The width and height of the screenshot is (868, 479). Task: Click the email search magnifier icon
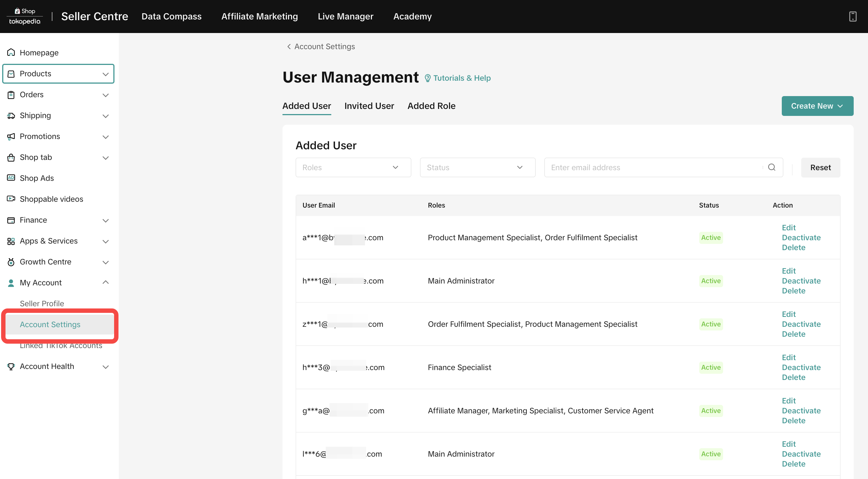click(772, 167)
